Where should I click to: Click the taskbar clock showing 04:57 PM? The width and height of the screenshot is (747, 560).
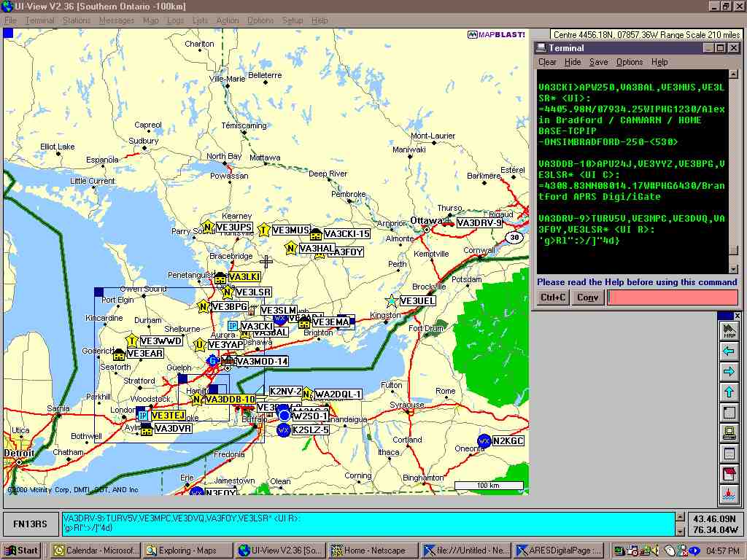click(x=722, y=551)
